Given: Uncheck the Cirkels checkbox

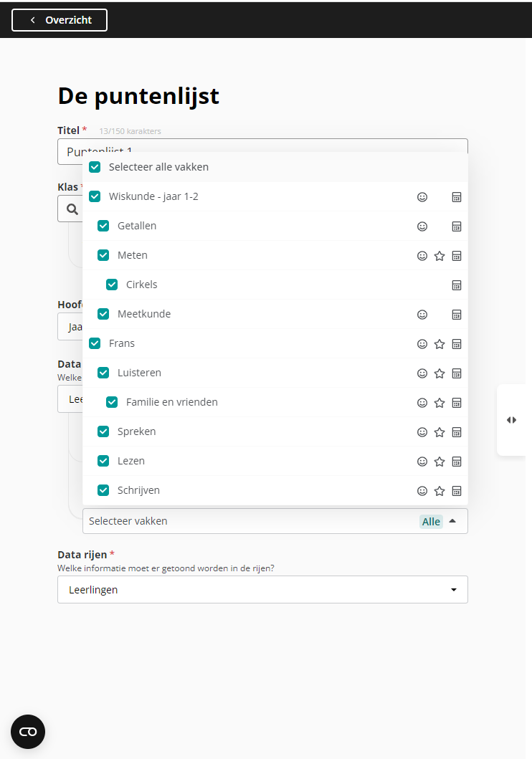Looking at the screenshot, I should click(x=112, y=285).
